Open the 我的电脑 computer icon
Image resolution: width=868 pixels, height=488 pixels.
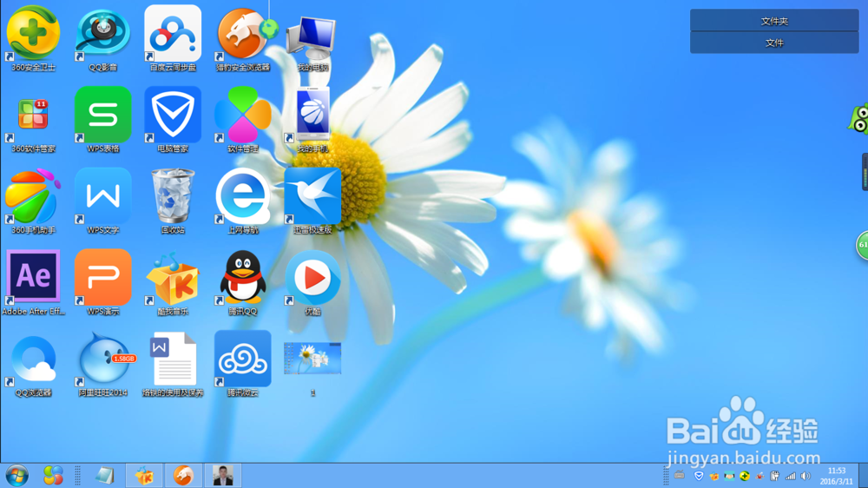(x=312, y=42)
